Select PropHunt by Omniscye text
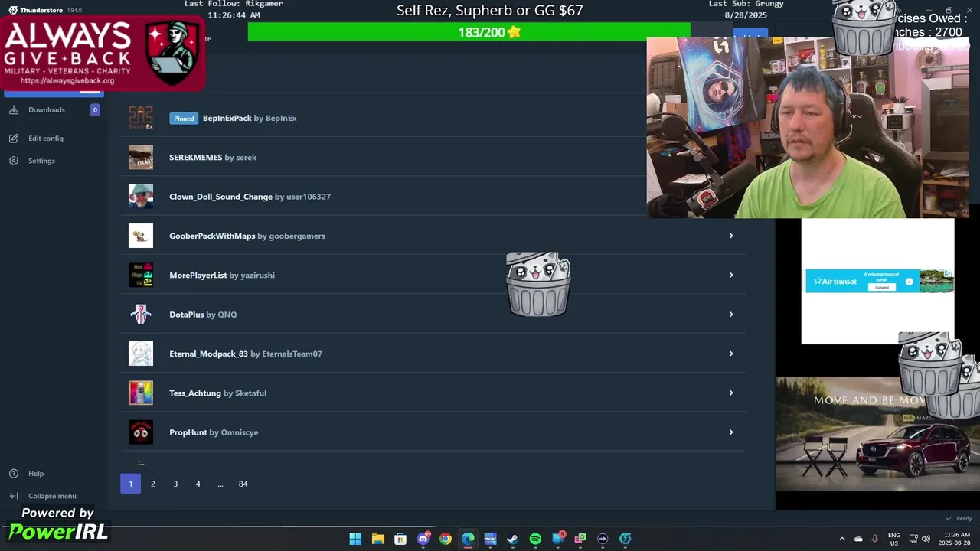Image resolution: width=980 pixels, height=551 pixels. pyautogui.click(x=214, y=432)
